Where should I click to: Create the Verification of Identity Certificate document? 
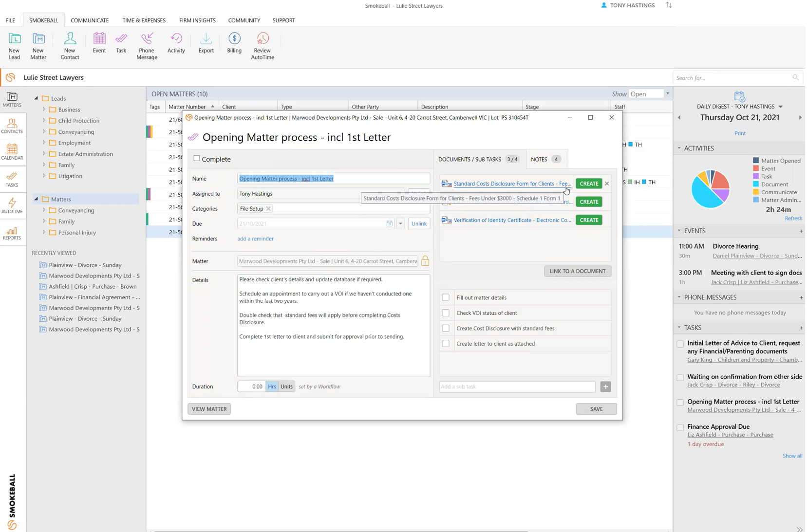[x=589, y=220]
